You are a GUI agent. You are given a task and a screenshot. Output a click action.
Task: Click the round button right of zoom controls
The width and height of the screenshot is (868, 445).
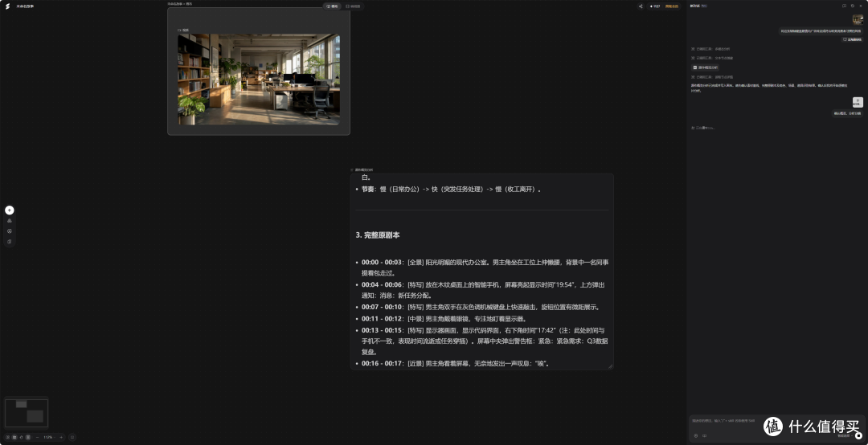(x=72, y=437)
